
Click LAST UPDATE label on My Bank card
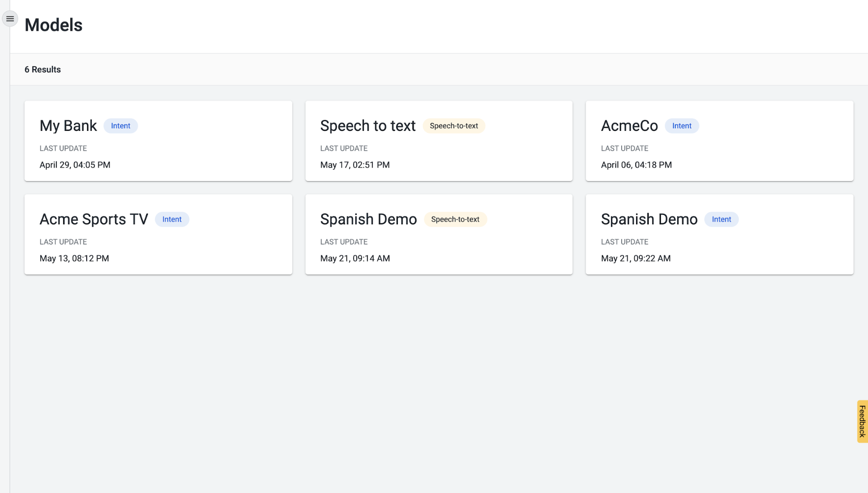[x=63, y=149]
